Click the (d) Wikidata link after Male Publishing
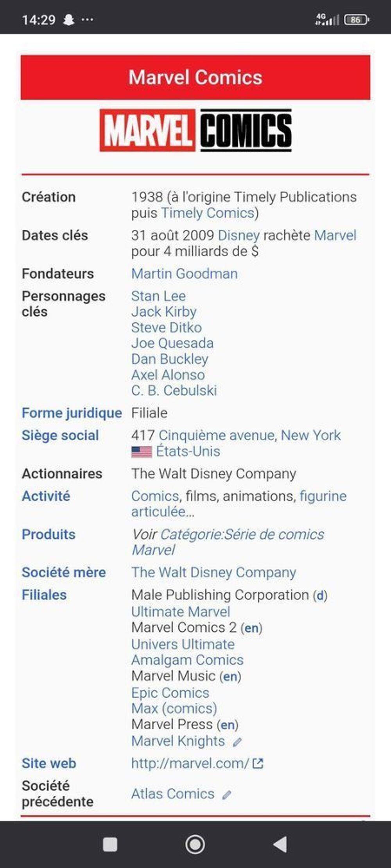The image size is (391, 868). tap(320, 595)
